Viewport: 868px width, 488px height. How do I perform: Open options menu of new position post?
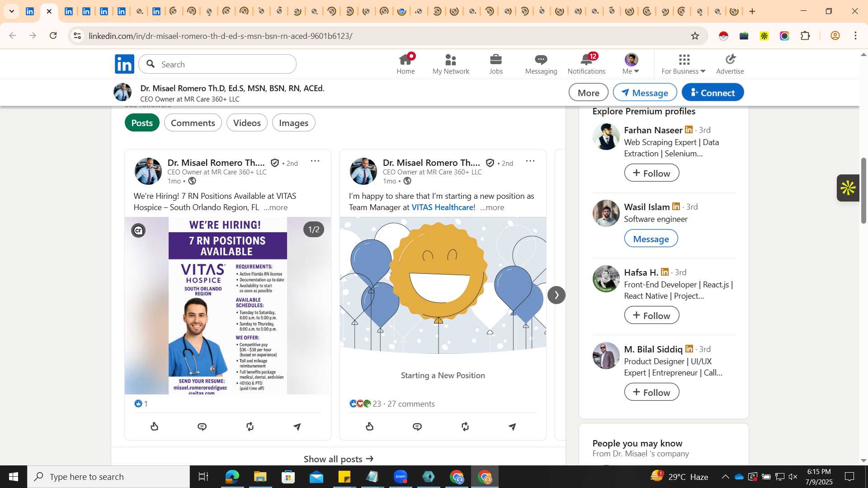point(530,161)
